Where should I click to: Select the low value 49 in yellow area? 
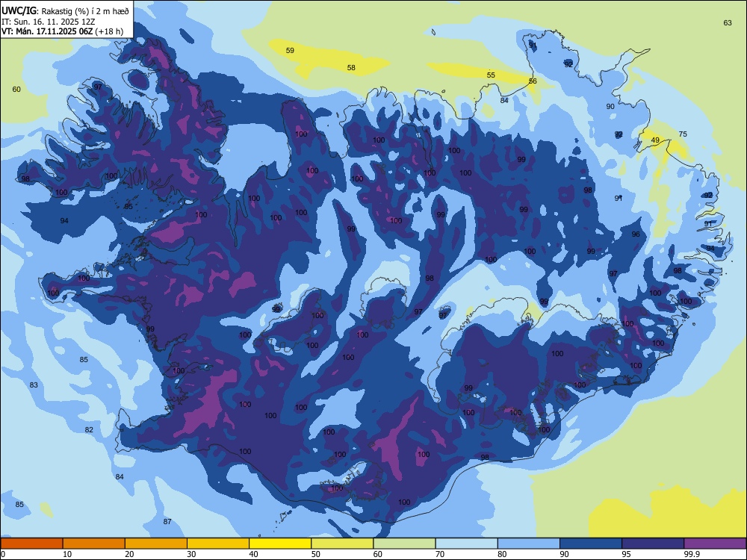(x=656, y=140)
